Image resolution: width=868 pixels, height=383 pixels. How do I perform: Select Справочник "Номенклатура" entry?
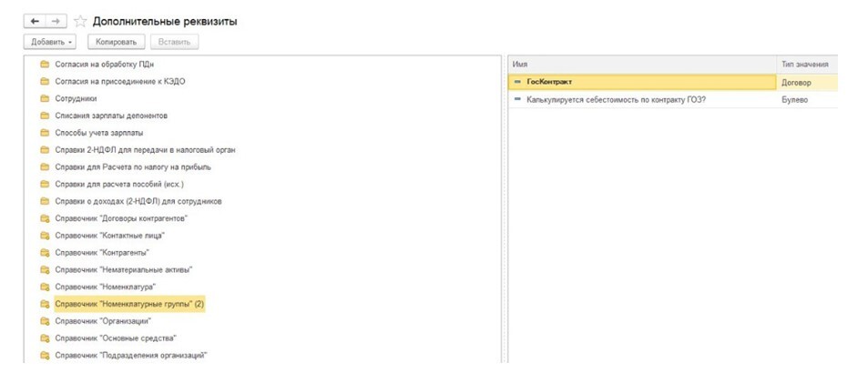[x=105, y=287]
